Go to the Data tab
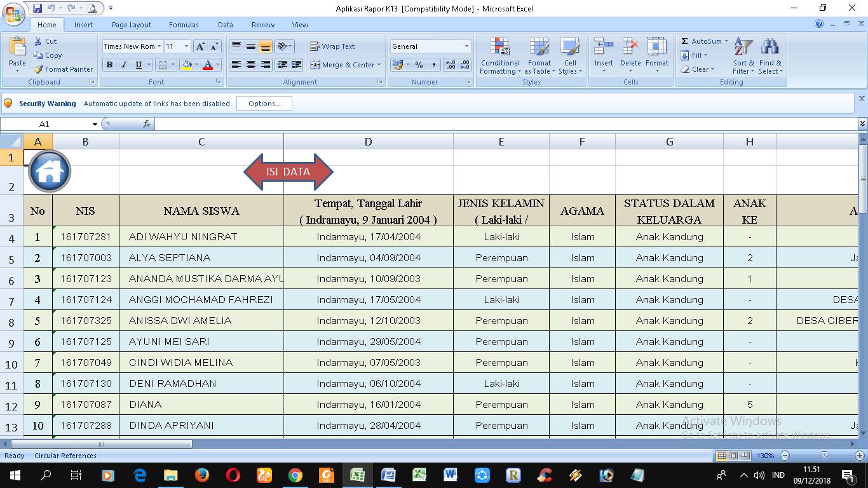Screen dimensions: 868x488 (226, 25)
